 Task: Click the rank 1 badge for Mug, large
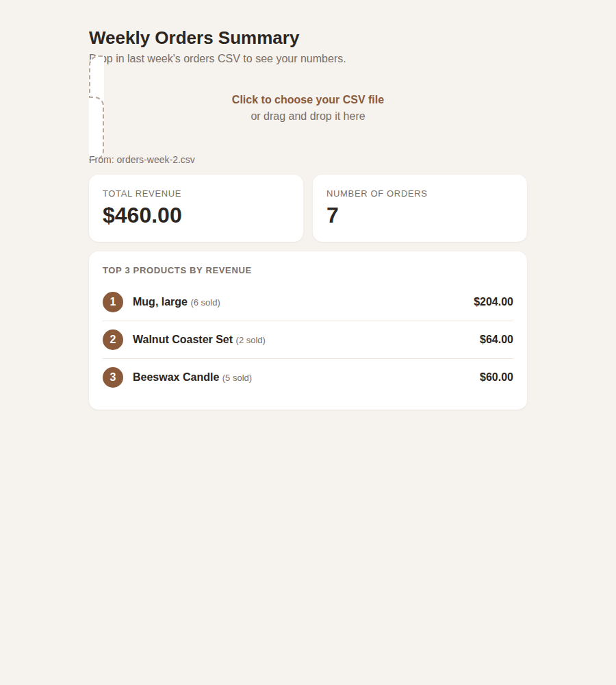coord(113,302)
